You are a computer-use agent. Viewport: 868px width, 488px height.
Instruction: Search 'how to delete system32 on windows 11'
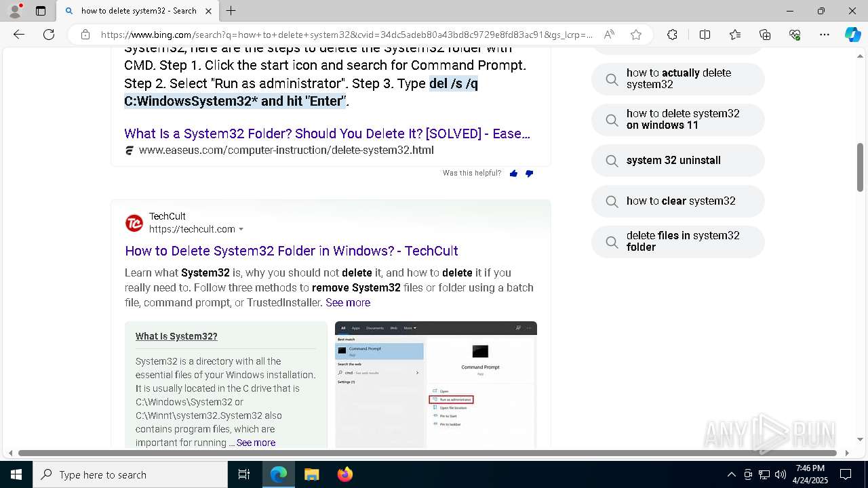678,120
